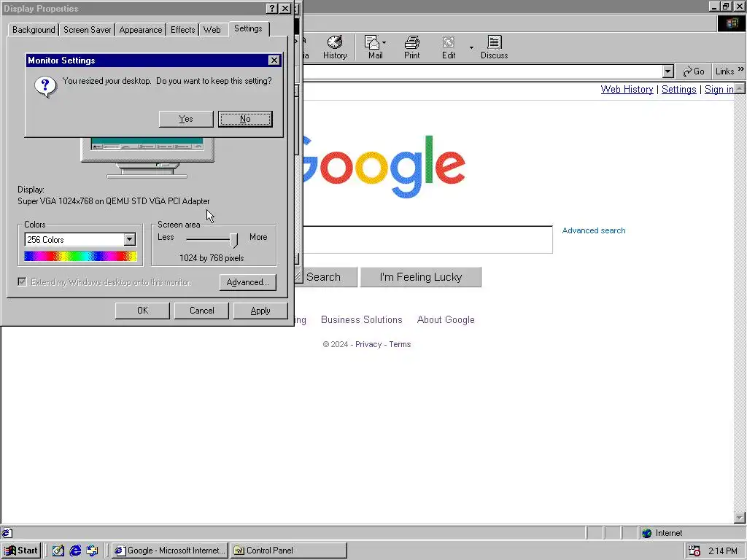Click Apply in Display Properties

(x=260, y=311)
